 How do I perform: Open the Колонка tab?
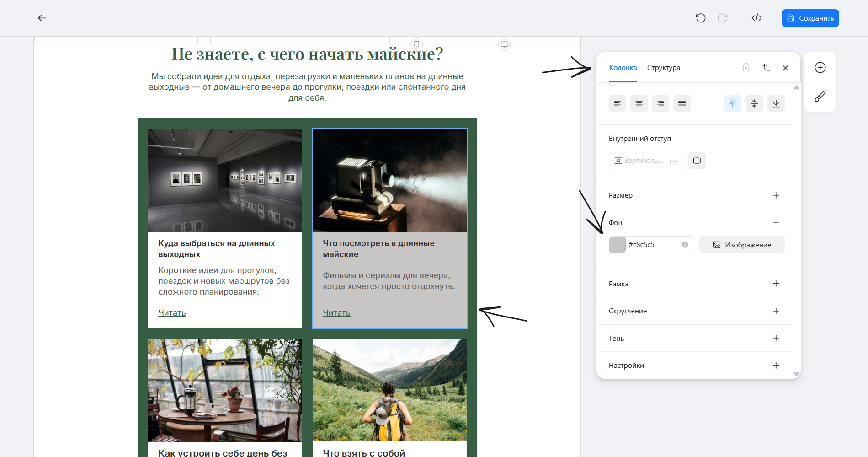[x=623, y=67]
